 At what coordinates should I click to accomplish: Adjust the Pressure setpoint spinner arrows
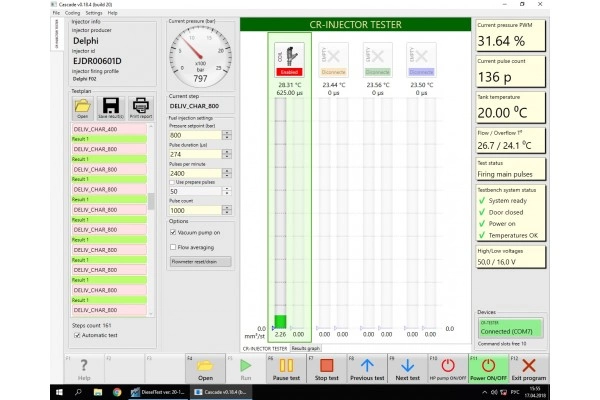227,135
